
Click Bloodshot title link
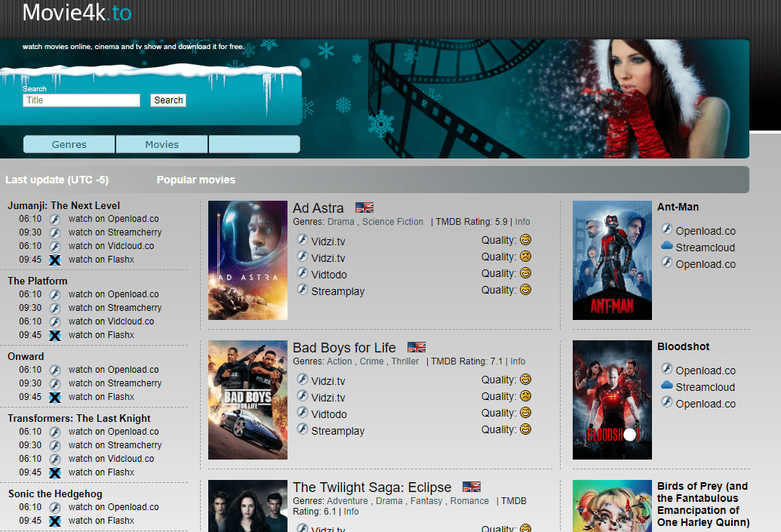pos(684,346)
